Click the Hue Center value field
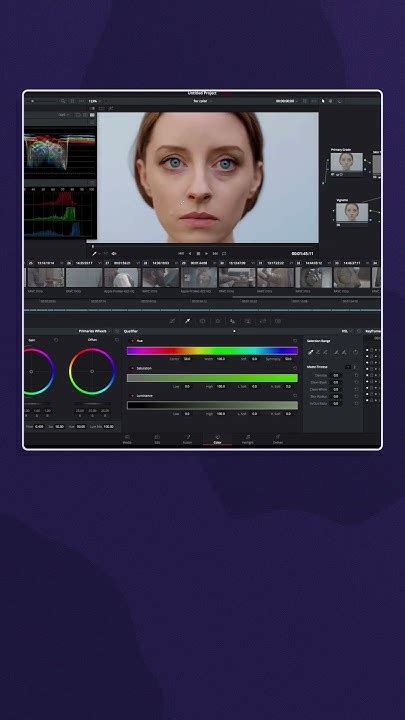 [187, 359]
